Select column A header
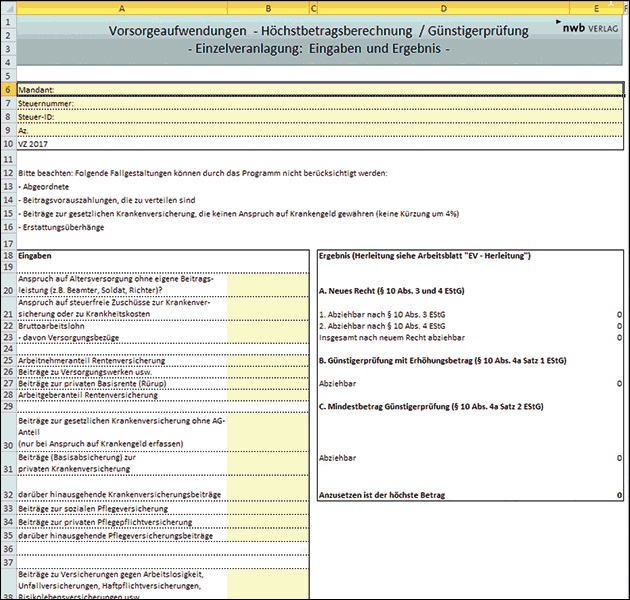This screenshot has height=600, width=630. click(x=121, y=9)
